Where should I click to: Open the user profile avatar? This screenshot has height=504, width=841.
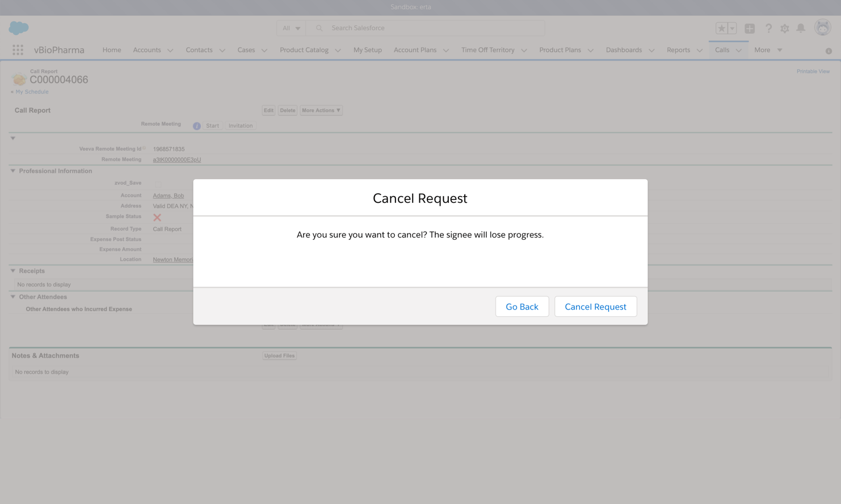(x=822, y=28)
